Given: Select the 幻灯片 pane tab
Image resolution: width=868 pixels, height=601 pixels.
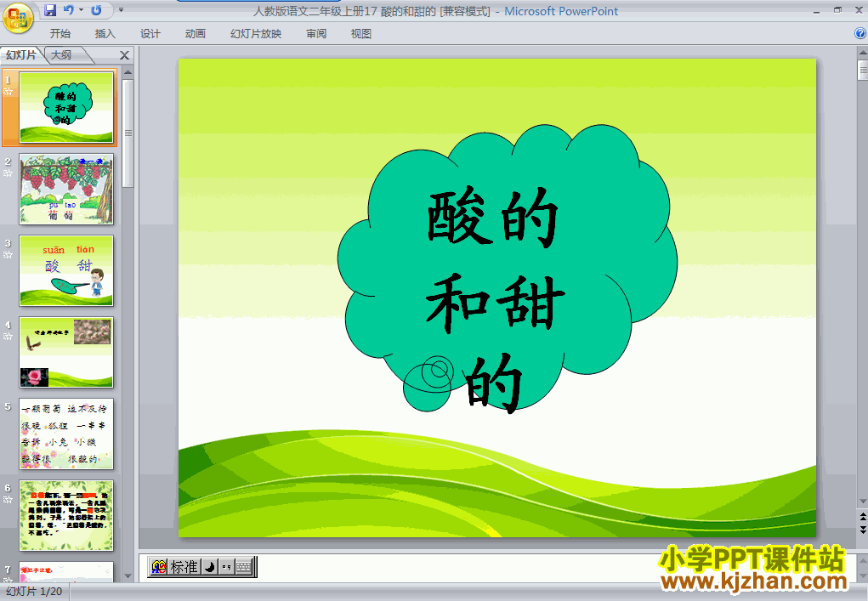Looking at the screenshot, I should (x=21, y=54).
